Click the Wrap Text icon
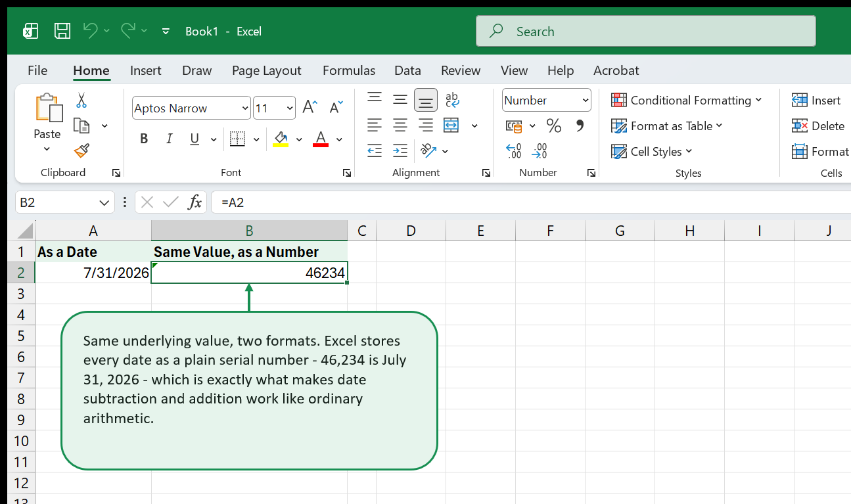The height and width of the screenshot is (504, 851). tap(452, 100)
